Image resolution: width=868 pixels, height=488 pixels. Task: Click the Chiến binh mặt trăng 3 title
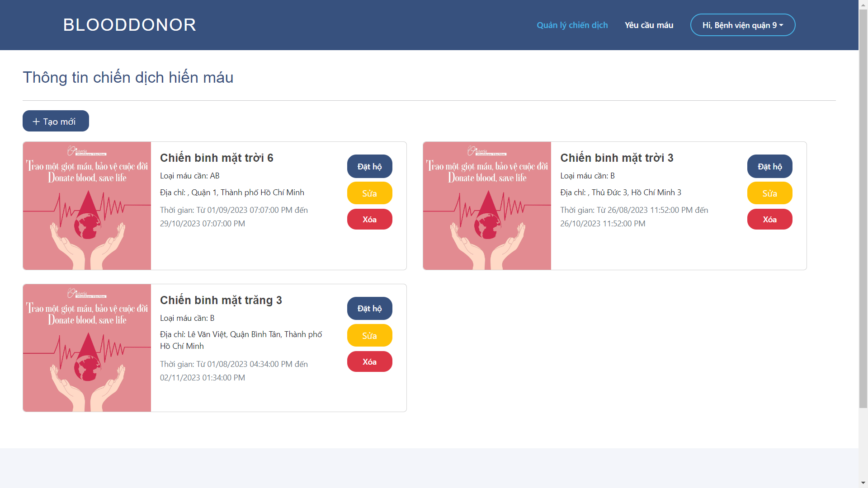click(221, 300)
